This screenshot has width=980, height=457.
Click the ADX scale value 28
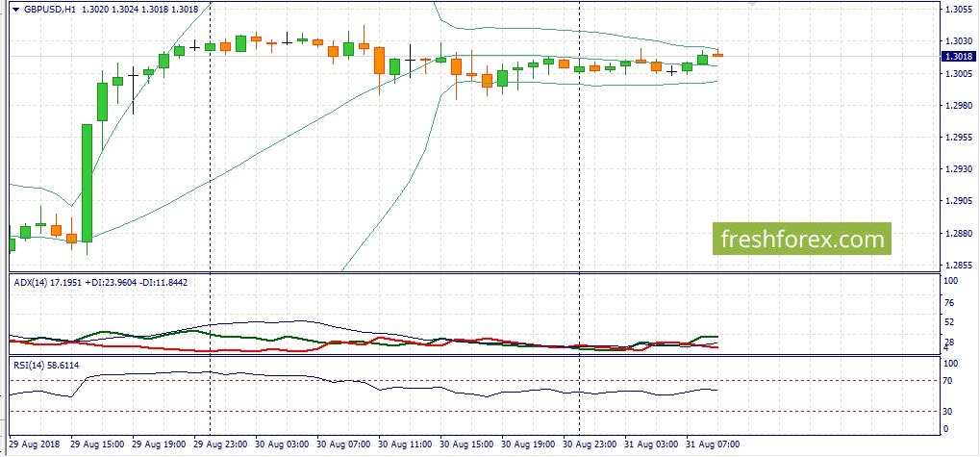point(950,342)
